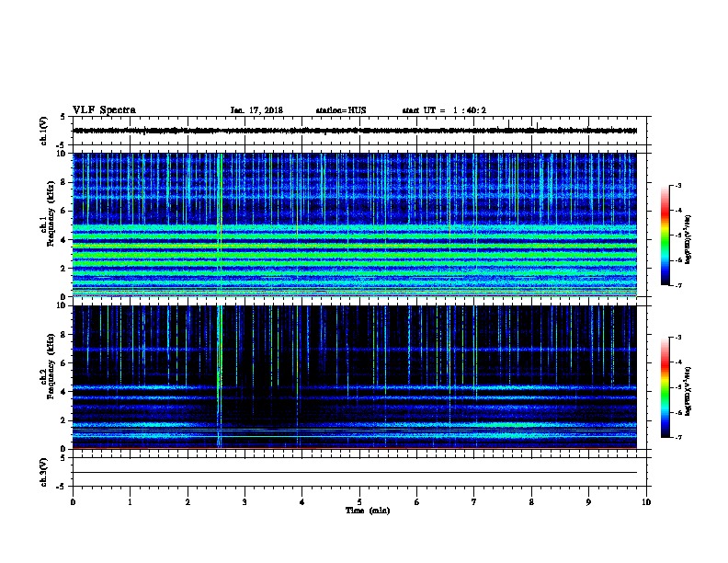Click the time axis tick label "9"
This screenshot has height=563, width=728.
point(588,502)
